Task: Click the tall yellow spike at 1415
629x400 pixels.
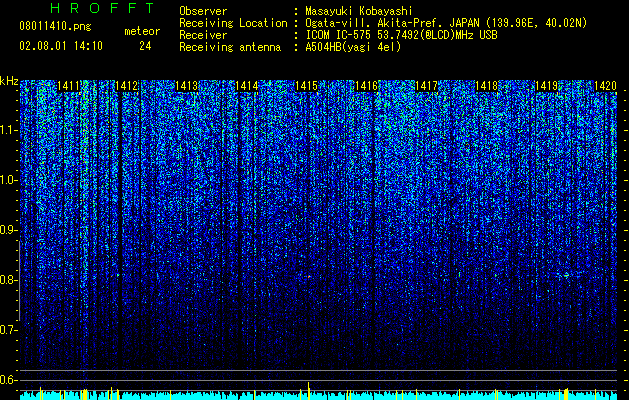Action: click(x=308, y=391)
